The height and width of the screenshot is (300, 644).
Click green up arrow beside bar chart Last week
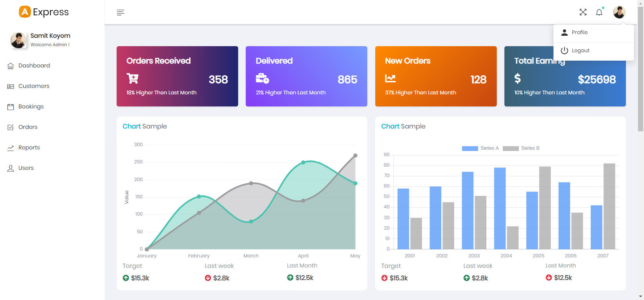pos(467,278)
